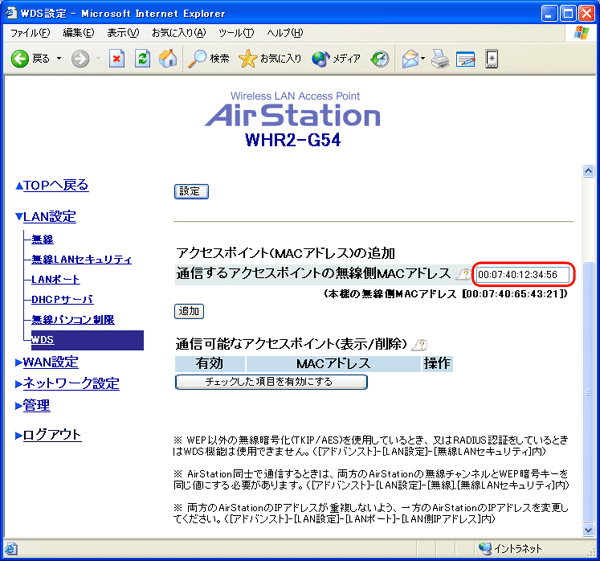This screenshot has height=561, width=600.
Task: Open Favorites (お気に入り) star toolbar button
Action: tap(270, 59)
